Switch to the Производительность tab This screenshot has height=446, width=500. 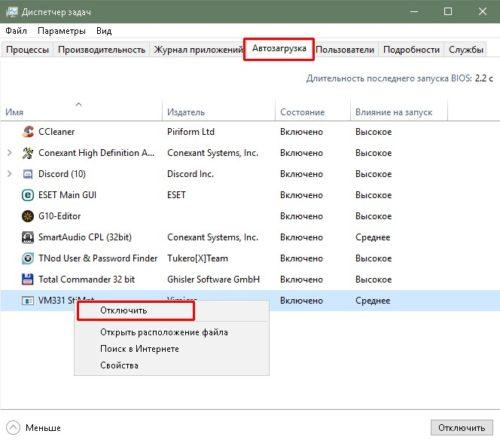102,50
